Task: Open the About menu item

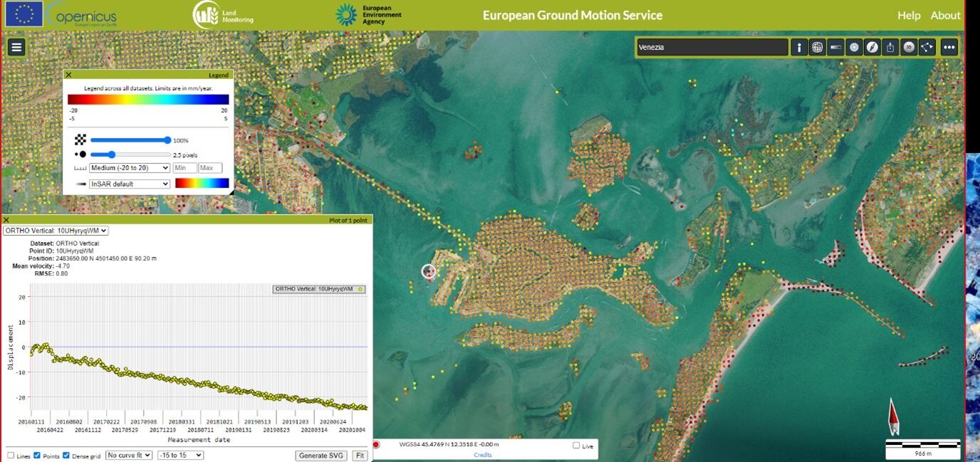Action: click(x=945, y=16)
